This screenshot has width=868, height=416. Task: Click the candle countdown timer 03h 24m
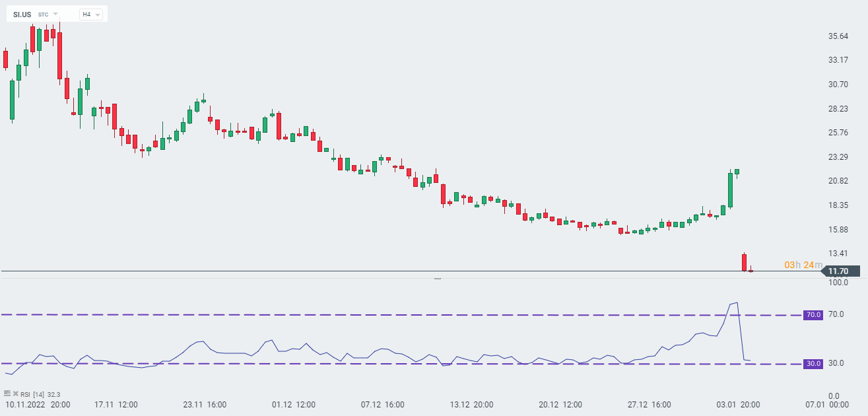pyautogui.click(x=803, y=265)
